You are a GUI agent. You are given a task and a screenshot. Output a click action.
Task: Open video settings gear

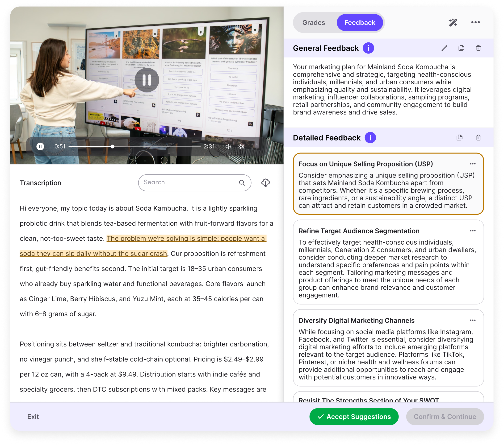[x=241, y=147]
